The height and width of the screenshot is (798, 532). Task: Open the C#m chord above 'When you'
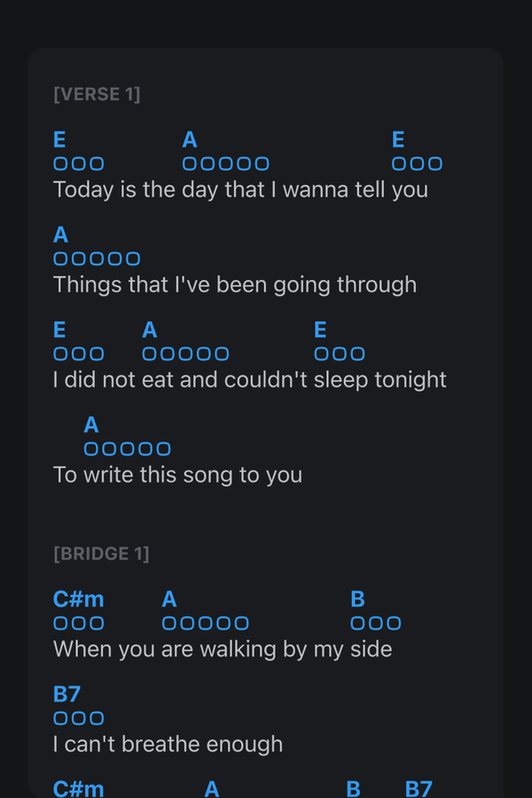(78, 599)
